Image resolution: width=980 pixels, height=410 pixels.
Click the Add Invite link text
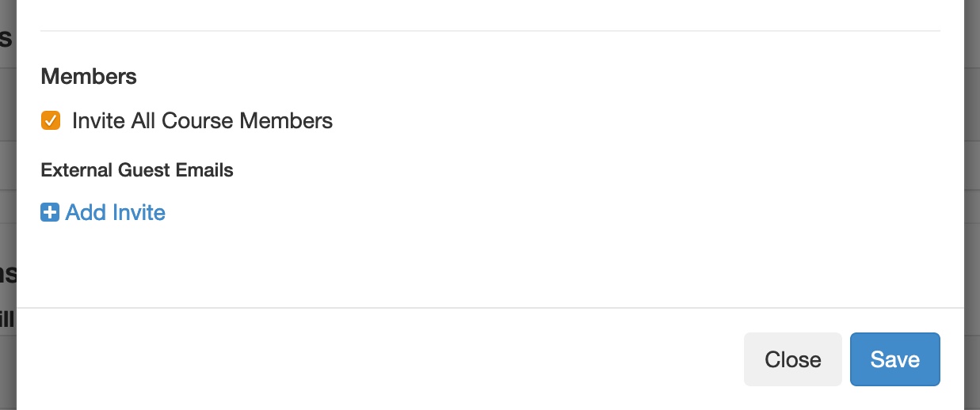pos(115,213)
